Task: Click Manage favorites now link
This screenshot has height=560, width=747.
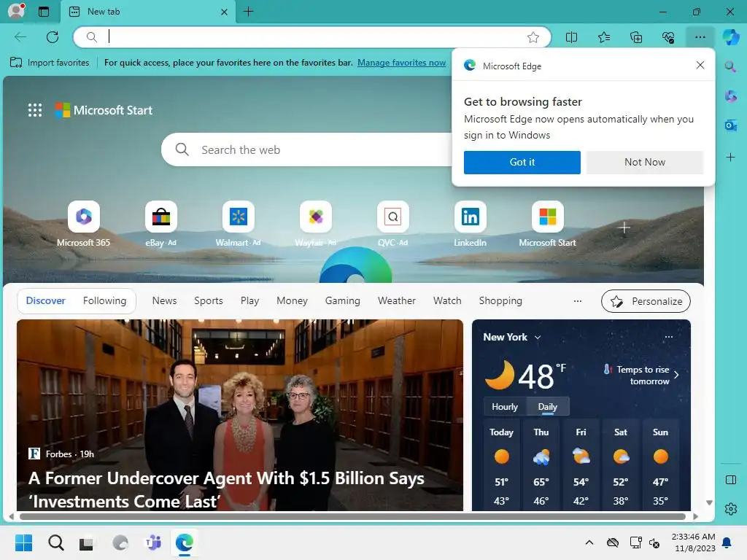Action: (402, 63)
